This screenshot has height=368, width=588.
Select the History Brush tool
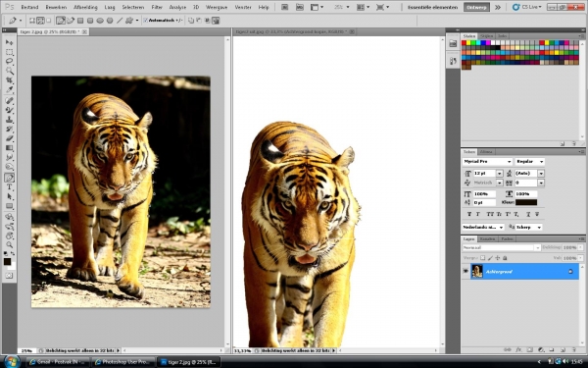9,129
